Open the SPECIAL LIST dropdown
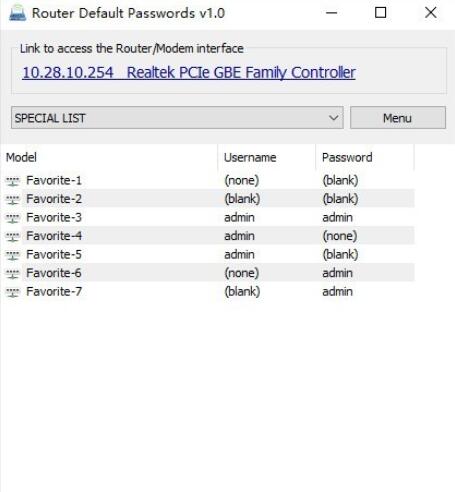 [177, 118]
